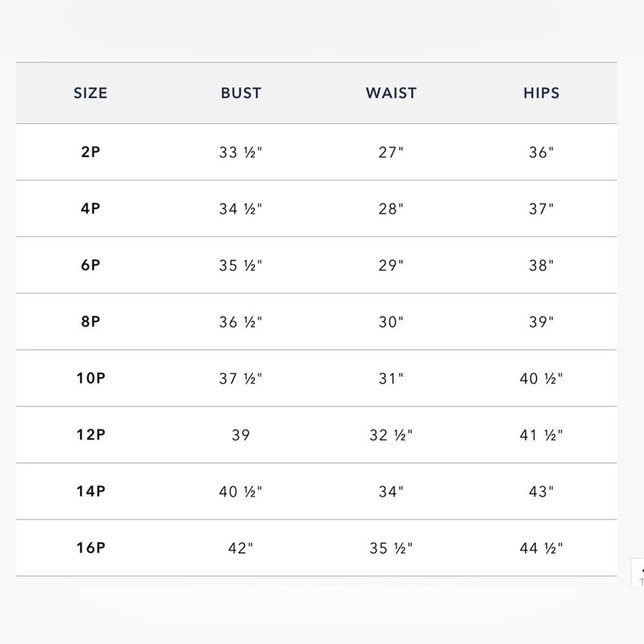644x644 pixels.
Task: Click the 43" hips value for 14P
Action: pos(542,491)
